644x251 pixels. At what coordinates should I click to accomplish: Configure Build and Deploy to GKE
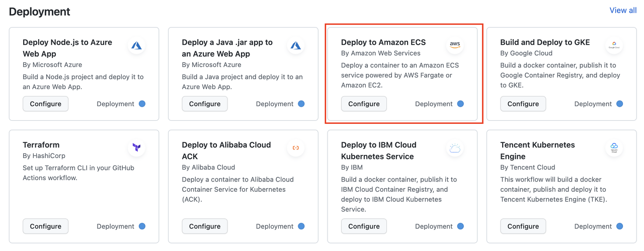(x=523, y=104)
